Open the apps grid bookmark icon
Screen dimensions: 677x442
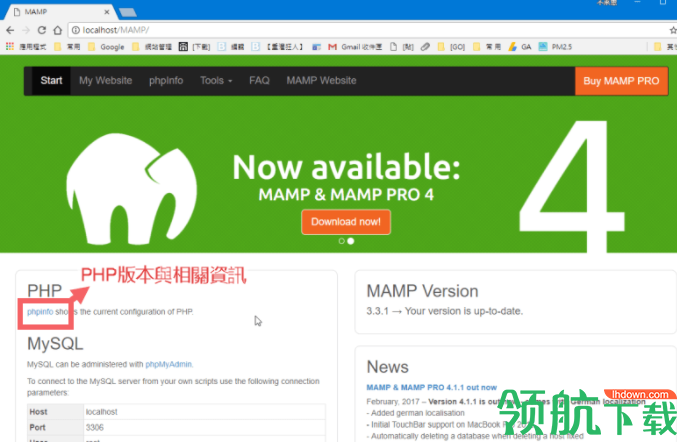(x=9, y=46)
